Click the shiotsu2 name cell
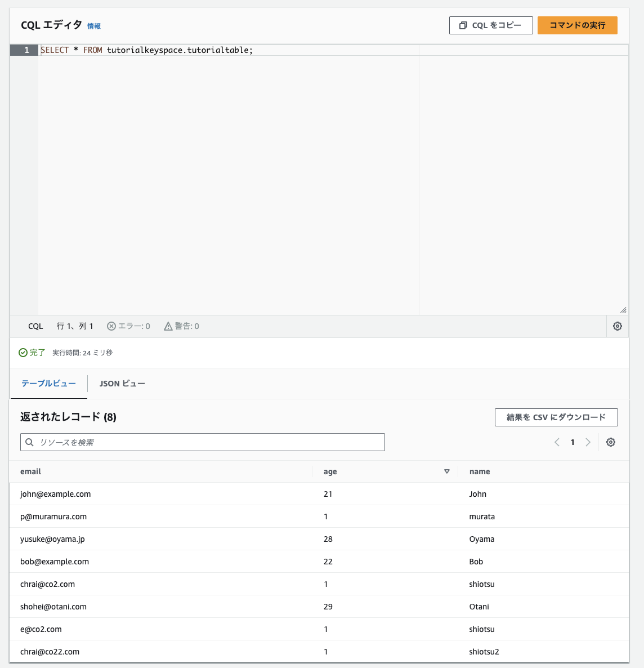644x668 pixels. point(484,652)
